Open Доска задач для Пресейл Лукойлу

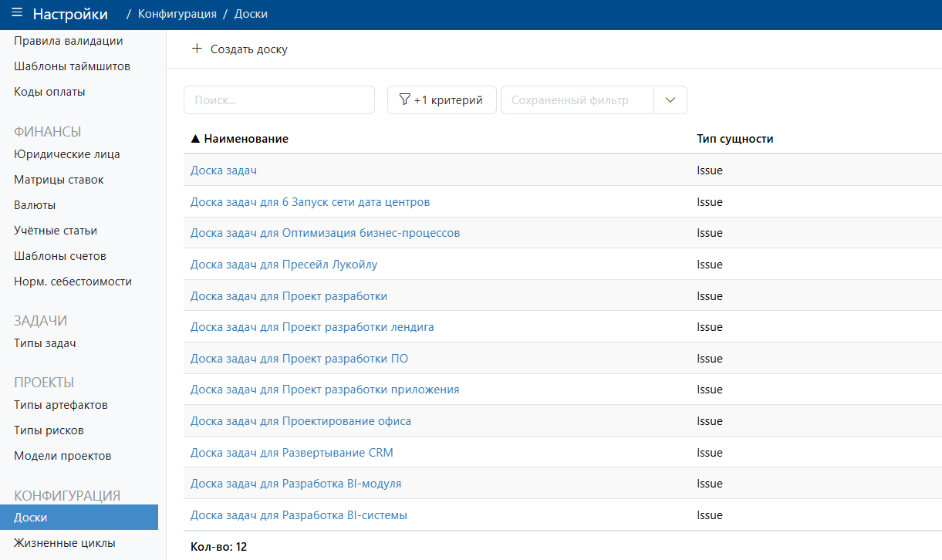pos(284,265)
